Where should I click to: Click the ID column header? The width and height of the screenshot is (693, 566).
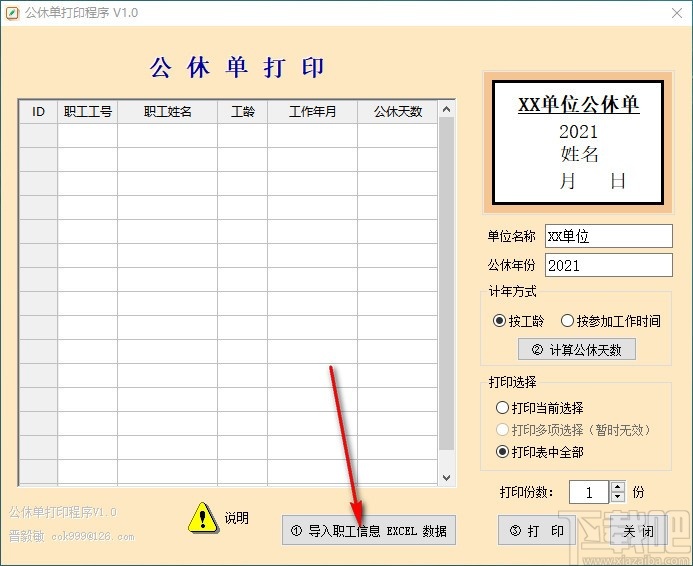click(x=38, y=112)
